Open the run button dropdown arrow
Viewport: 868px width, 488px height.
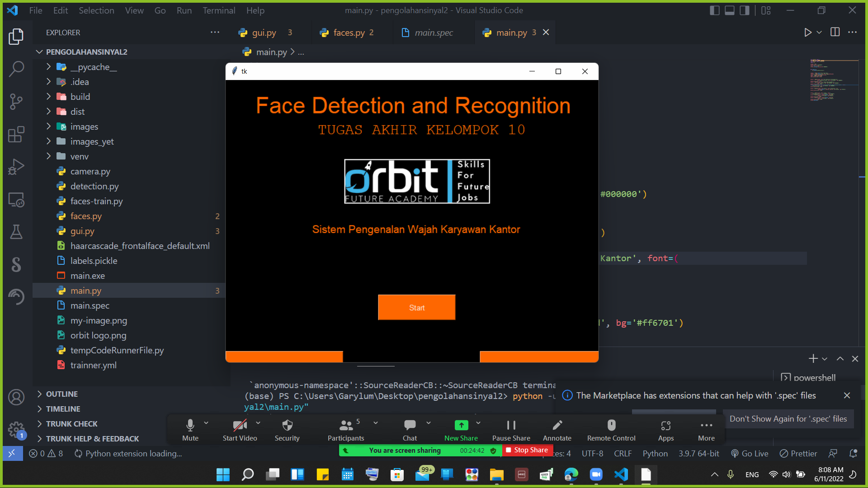(x=819, y=33)
